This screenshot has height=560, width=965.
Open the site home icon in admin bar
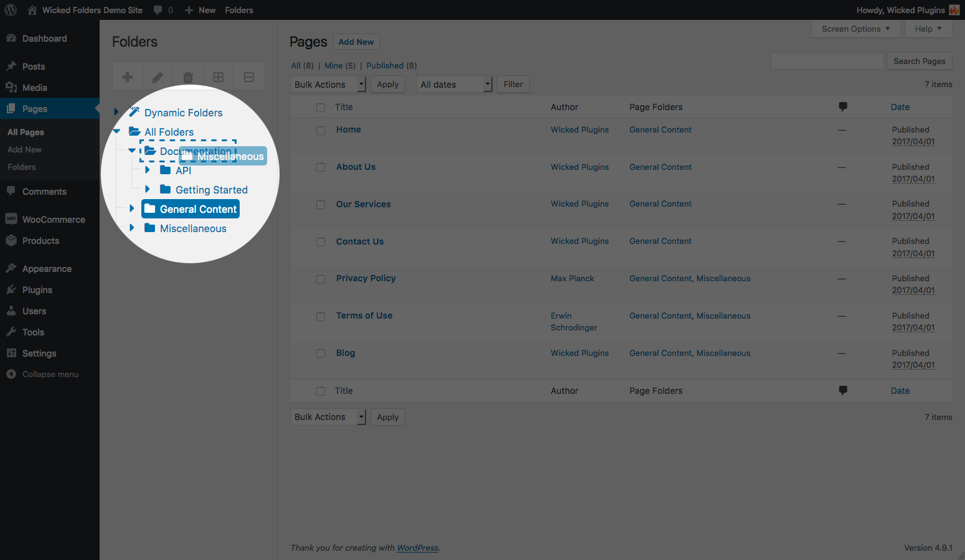point(32,10)
